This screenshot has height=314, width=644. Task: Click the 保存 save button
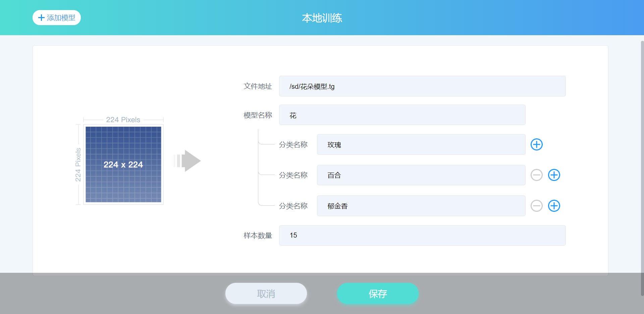378,294
